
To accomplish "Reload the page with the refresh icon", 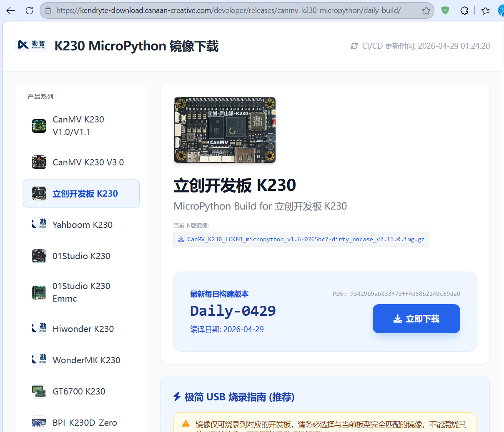I will (x=29, y=10).
